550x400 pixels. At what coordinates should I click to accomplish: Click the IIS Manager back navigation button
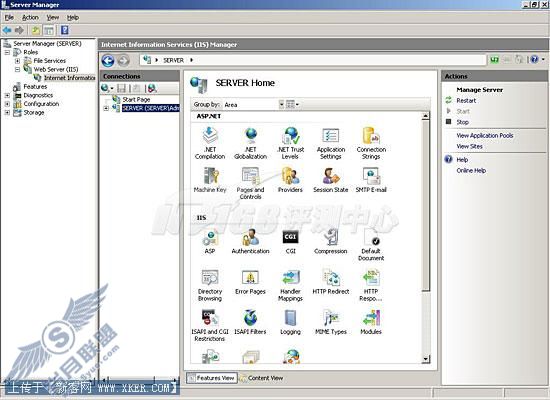pos(108,60)
